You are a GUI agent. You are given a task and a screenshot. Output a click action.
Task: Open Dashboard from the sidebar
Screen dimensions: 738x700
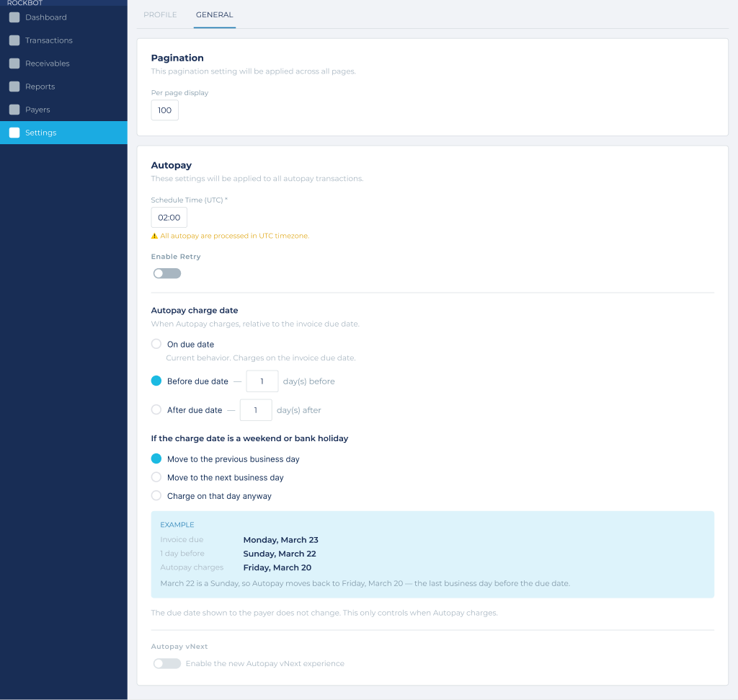point(63,17)
